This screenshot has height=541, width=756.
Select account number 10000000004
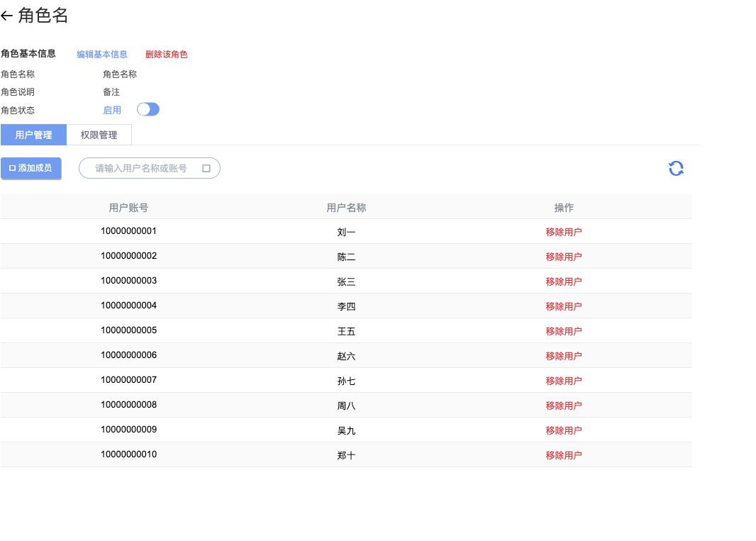(129, 306)
